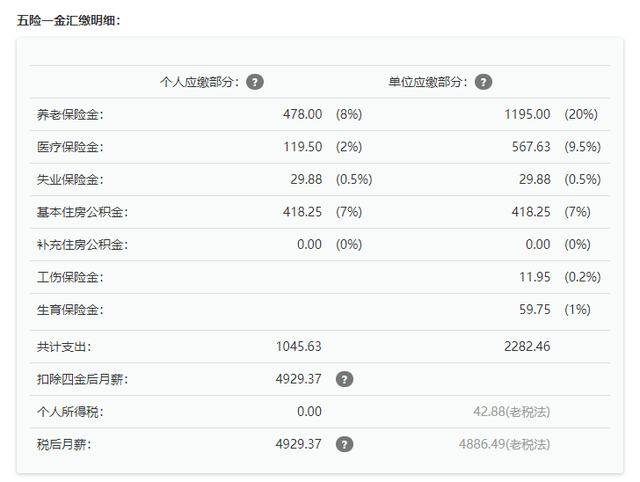Select employer total expenditure 2282.46
Image resolution: width=640 pixels, height=482 pixels.
click(527, 347)
